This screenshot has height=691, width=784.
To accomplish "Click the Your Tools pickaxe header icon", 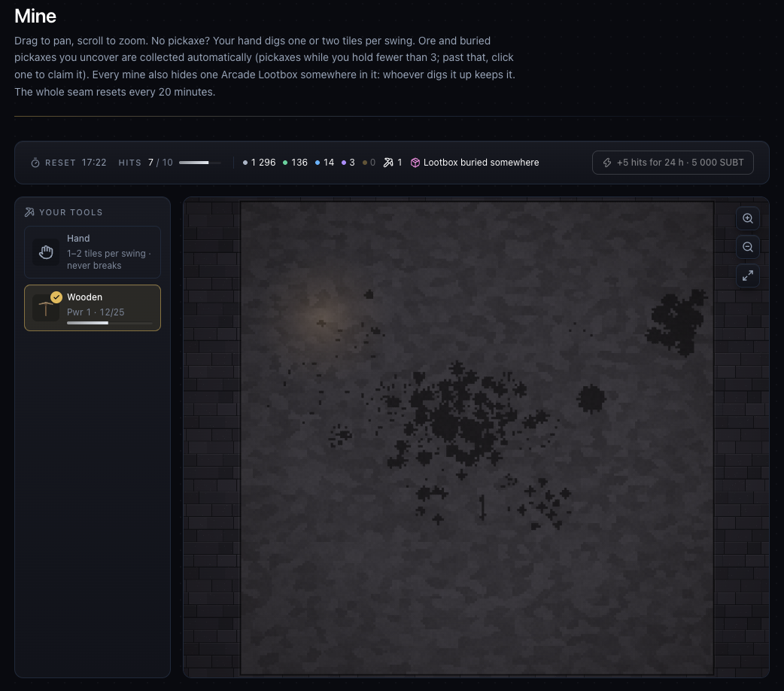I will [29, 212].
